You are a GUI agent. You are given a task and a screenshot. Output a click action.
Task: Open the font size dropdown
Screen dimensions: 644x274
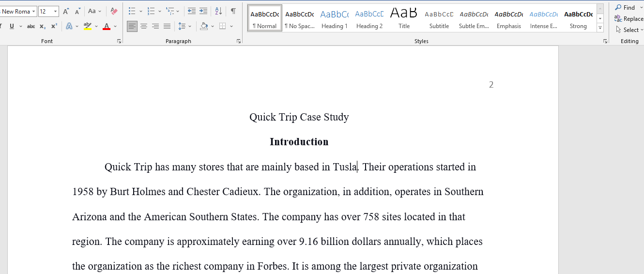(x=56, y=11)
